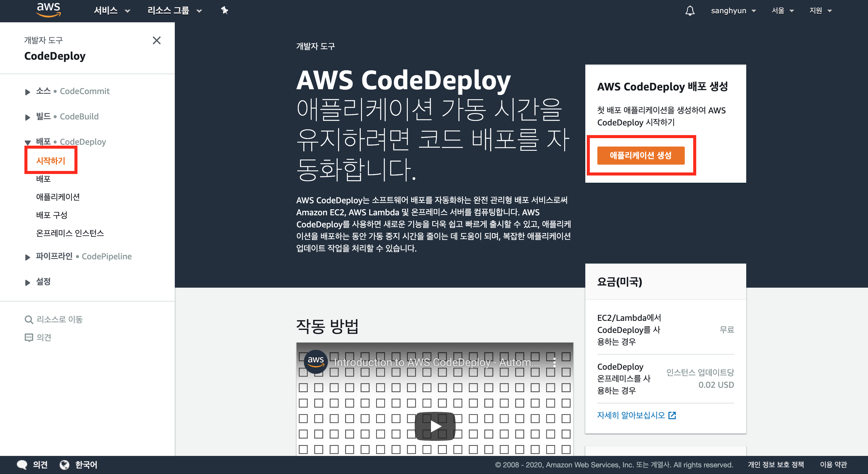Expand the 파이프라인 CodePipeline section
This screenshot has height=474, width=868.
point(28,257)
